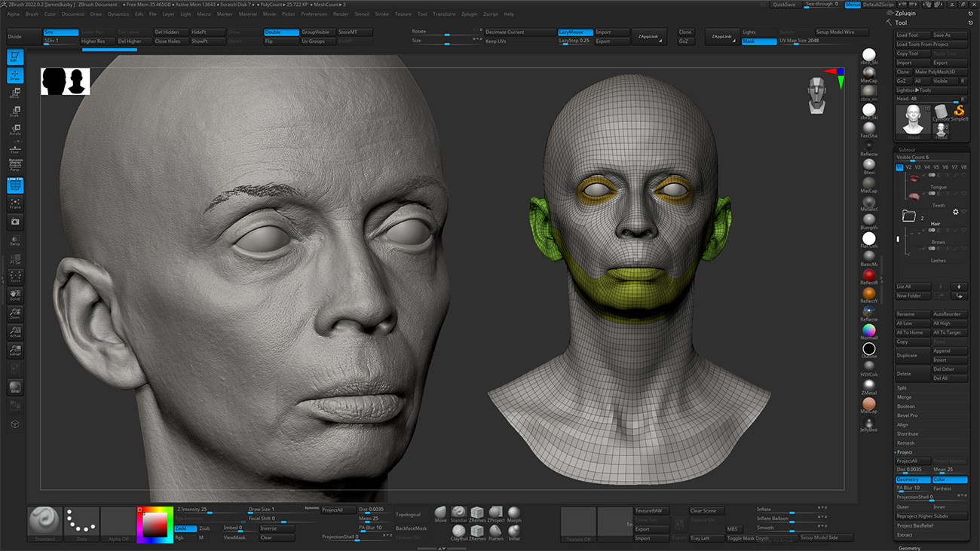Image resolution: width=980 pixels, height=551 pixels.
Task: Open the Material menu
Action: point(247,14)
